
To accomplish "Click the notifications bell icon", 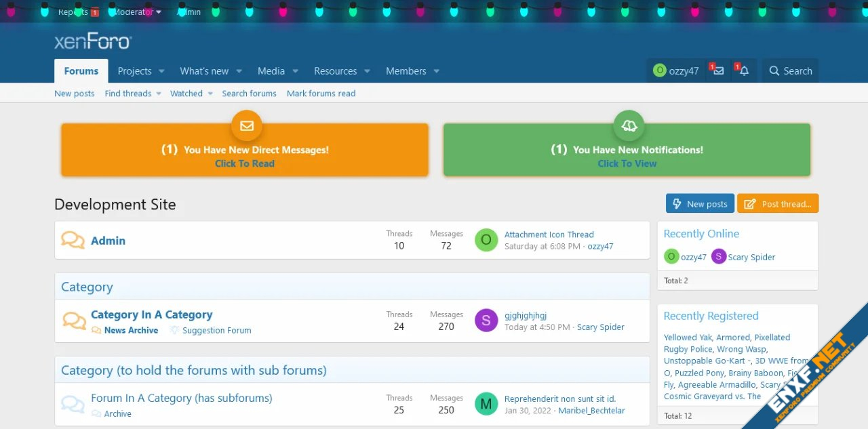I will coord(744,71).
